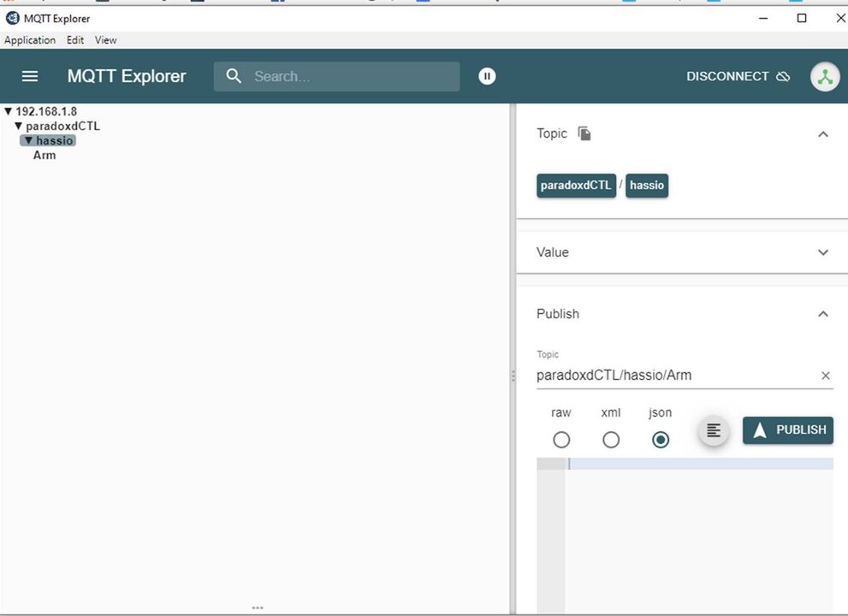Click the bottom three-dot drag handle

point(258,607)
